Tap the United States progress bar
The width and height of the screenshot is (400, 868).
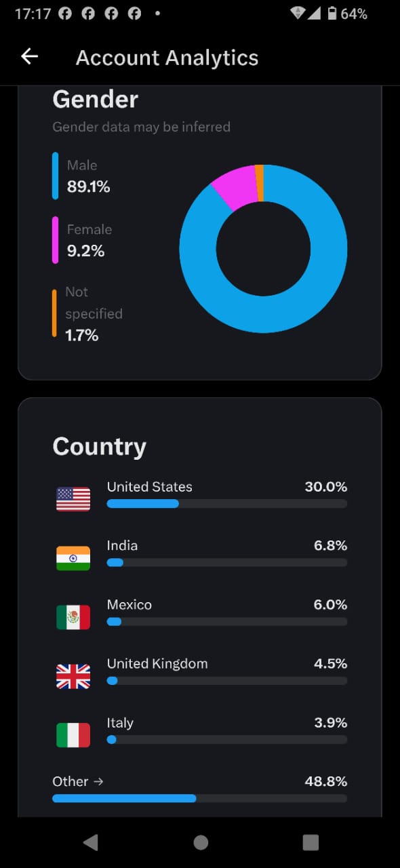tap(227, 504)
